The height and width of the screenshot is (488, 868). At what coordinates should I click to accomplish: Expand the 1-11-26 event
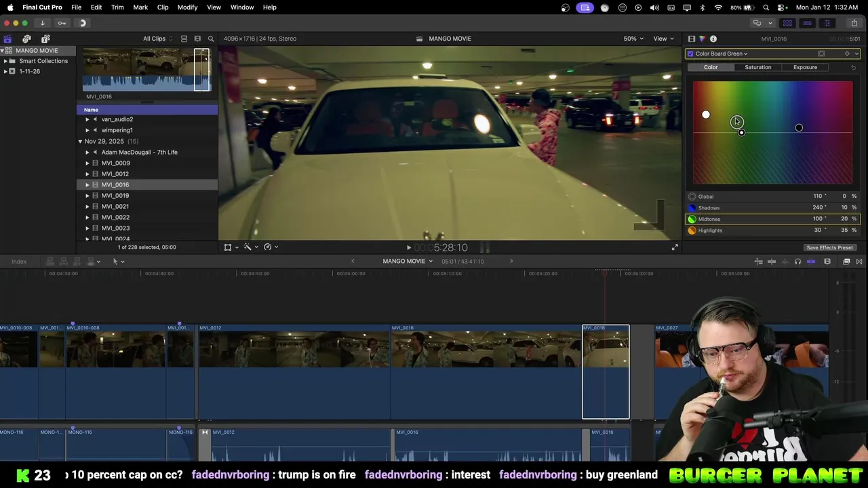click(x=5, y=71)
